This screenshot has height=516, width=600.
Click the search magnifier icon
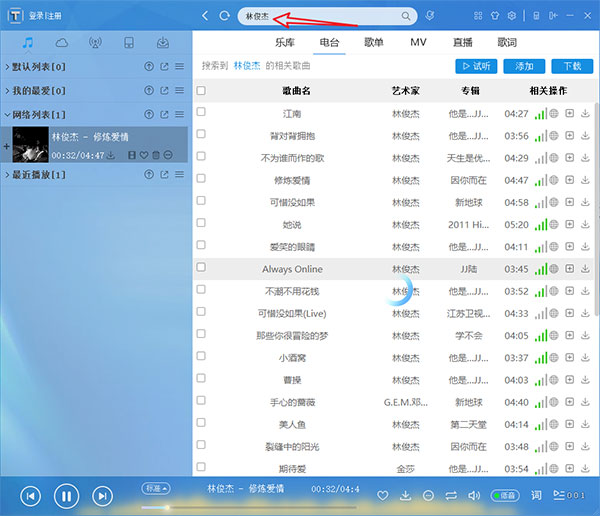tap(406, 16)
